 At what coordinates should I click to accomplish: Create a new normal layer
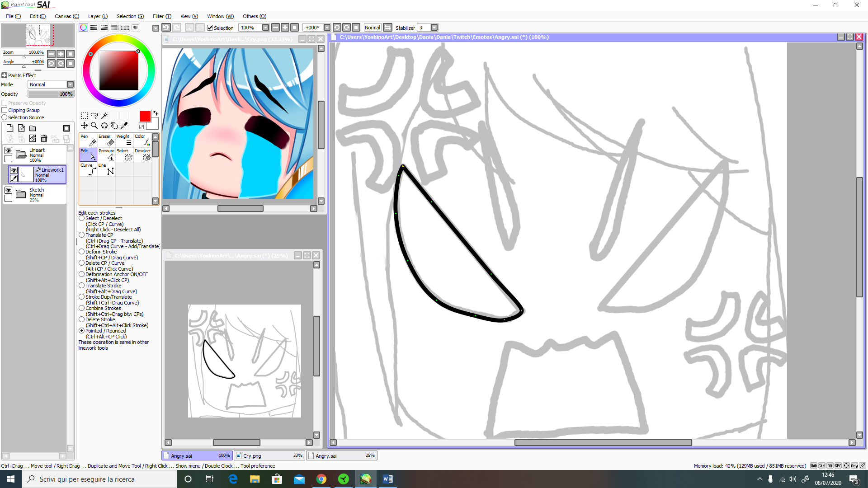point(10,128)
